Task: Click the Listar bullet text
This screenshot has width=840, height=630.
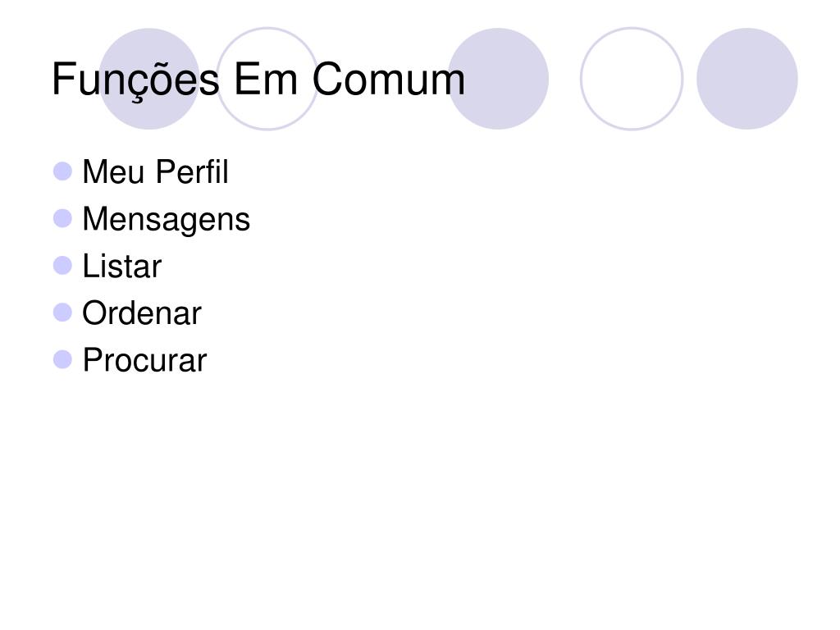Action: (x=121, y=266)
